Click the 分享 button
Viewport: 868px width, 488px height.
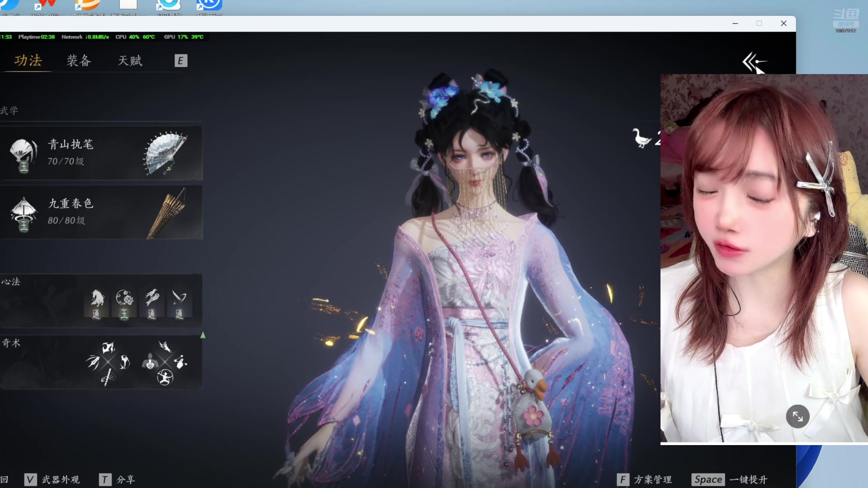pos(126,479)
